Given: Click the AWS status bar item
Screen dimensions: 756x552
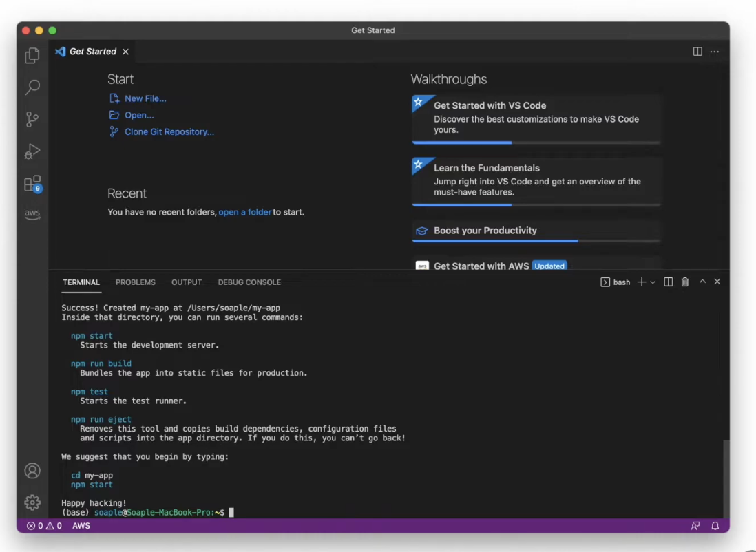Looking at the screenshot, I should [x=81, y=526].
